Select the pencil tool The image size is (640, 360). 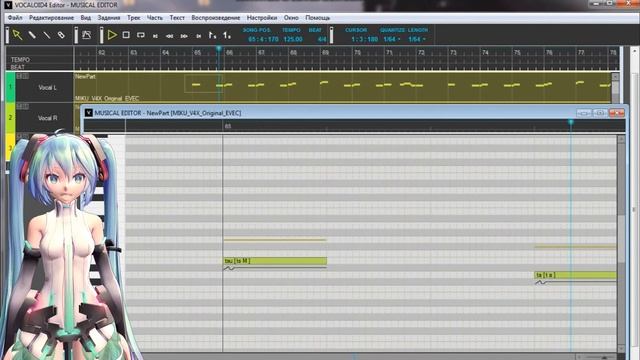[32, 35]
